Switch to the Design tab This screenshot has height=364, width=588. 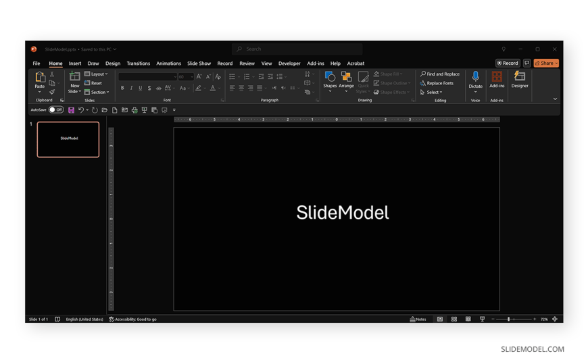(x=112, y=63)
